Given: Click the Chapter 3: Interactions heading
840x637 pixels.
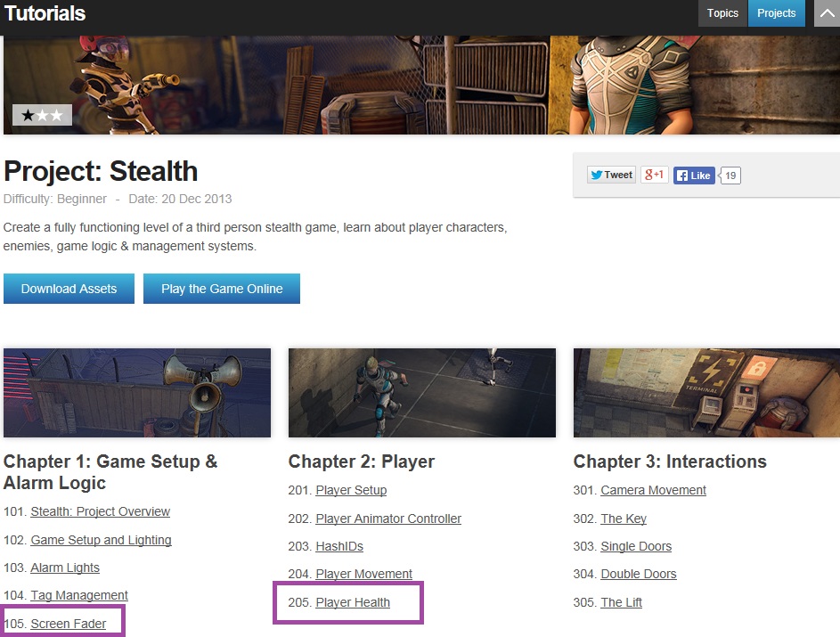Looking at the screenshot, I should (x=670, y=461).
